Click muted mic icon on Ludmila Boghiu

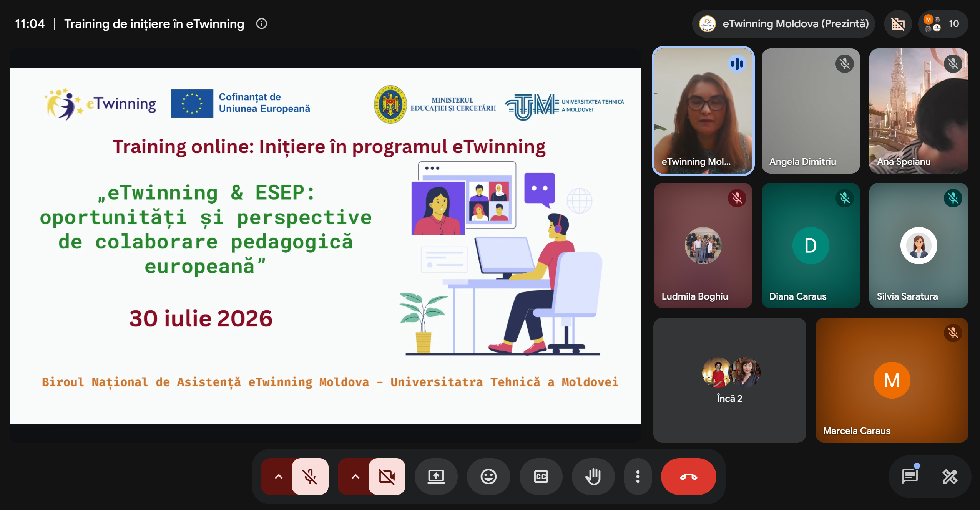tap(737, 198)
